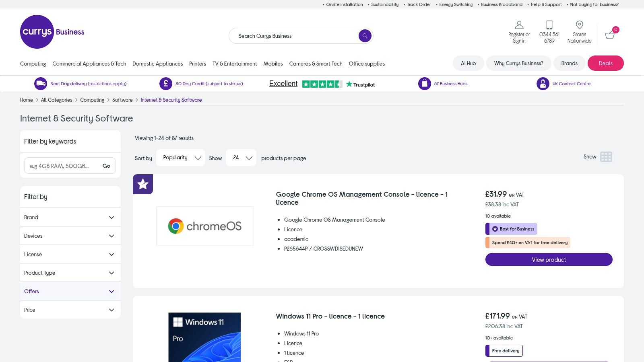Viewport: 644px width, 362px height.
Task: Open the Sort by Popularity dropdown
Action: coord(181,158)
